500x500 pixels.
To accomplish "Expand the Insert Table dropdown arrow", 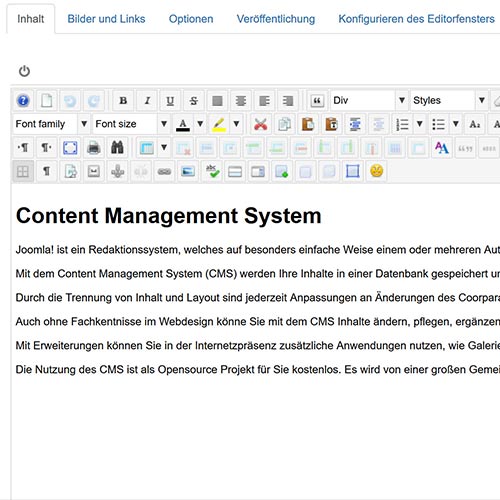I will [x=164, y=147].
